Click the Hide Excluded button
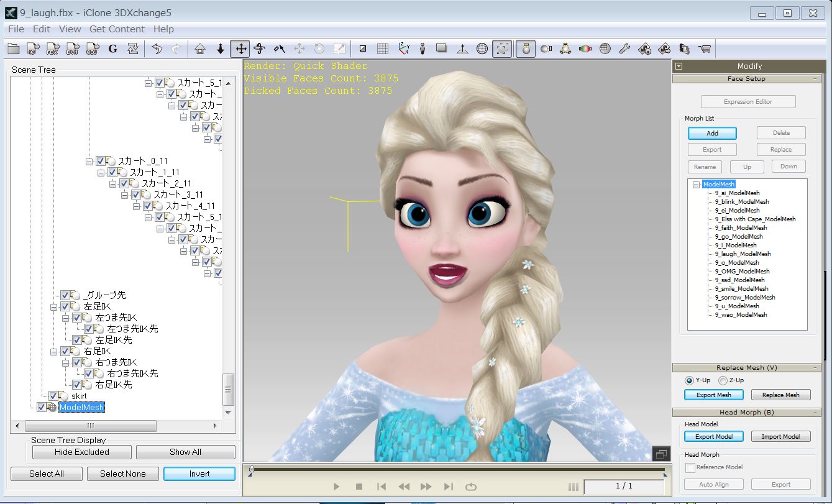Viewport: 832px width, 504px height. (82, 452)
